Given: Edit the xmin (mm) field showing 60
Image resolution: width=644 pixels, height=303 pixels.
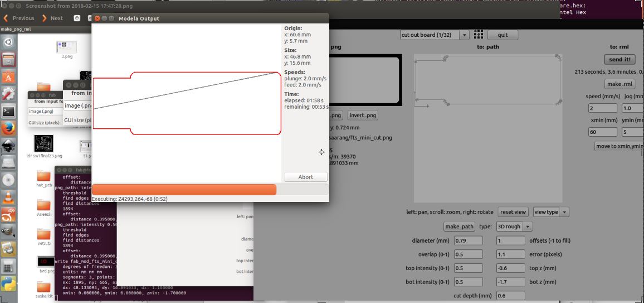Looking at the screenshot, I should tap(603, 132).
